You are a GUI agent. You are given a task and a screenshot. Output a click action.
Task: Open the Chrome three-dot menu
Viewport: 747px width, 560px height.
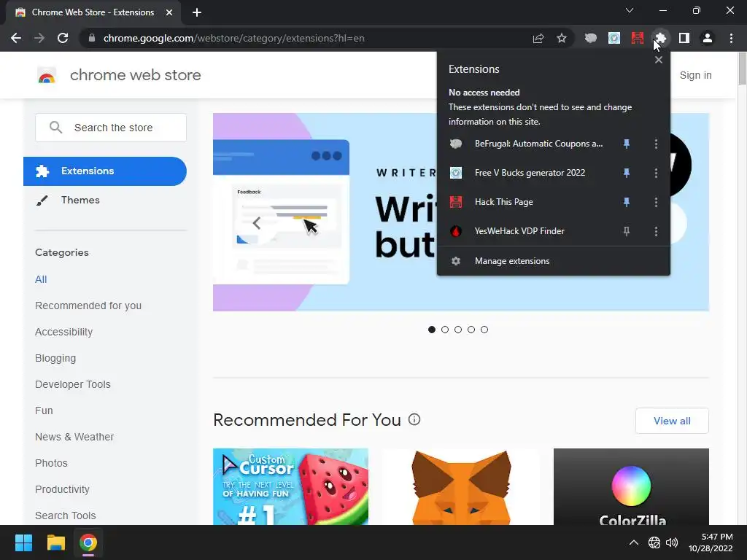point(731,38)
